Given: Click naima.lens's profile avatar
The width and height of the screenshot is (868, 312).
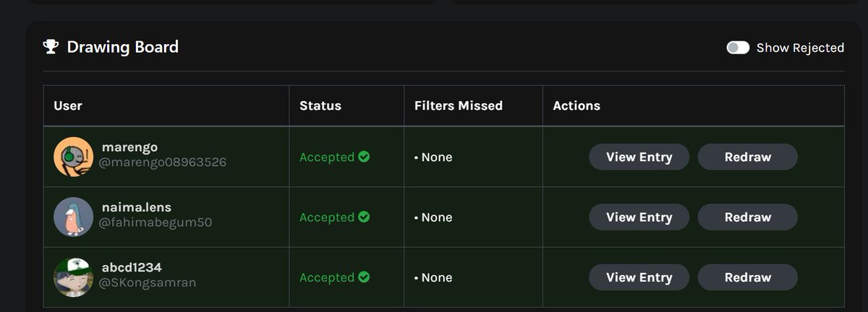Looking at the screenshot, I should click(x=74, y=217).
